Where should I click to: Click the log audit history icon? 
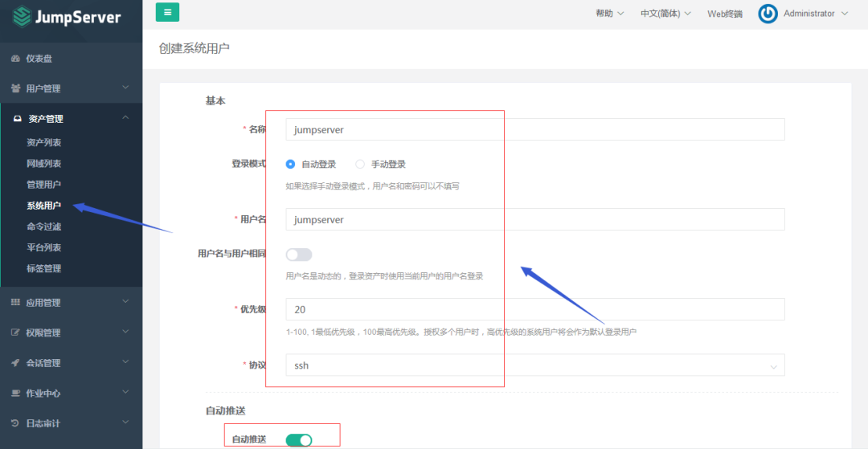15,423
